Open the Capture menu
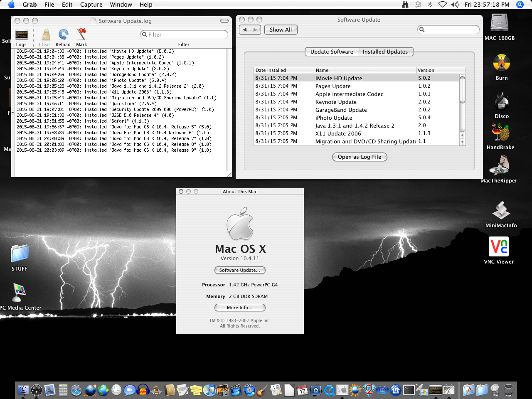This screenshot has width=532, height=399. [x=91, y=5]
